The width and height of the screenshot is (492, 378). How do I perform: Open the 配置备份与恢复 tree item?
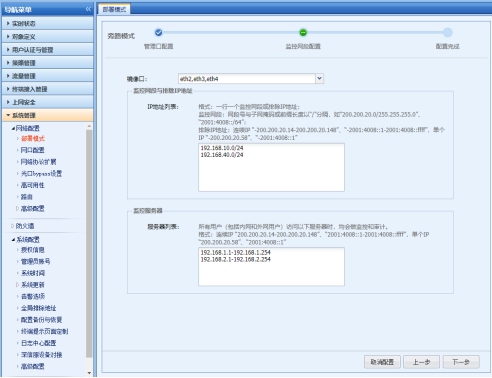[41, 320]
